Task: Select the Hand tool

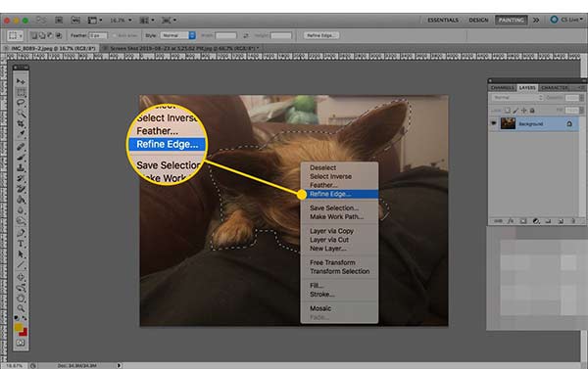Action: [x=21, y=299]
